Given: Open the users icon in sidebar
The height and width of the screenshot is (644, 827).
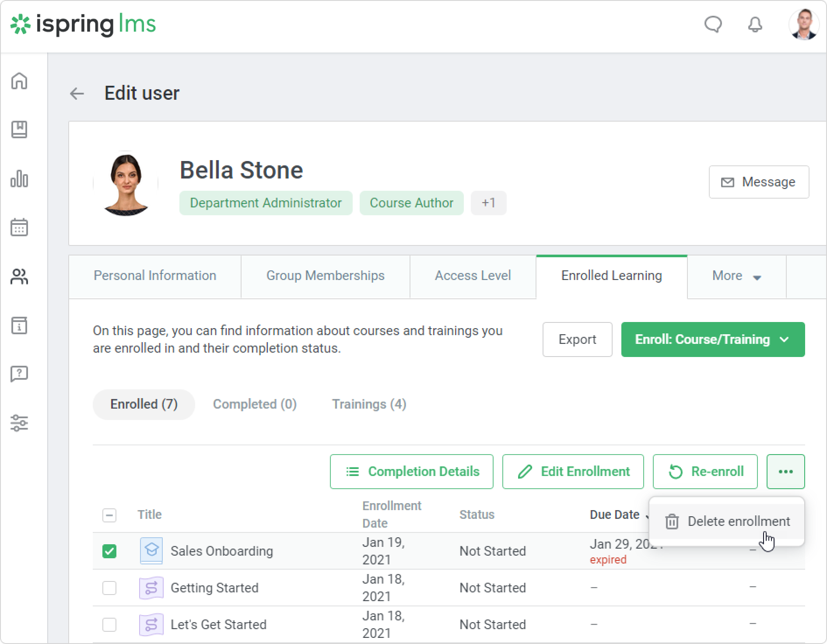Looking at the screenshot, I should point(19,276).
